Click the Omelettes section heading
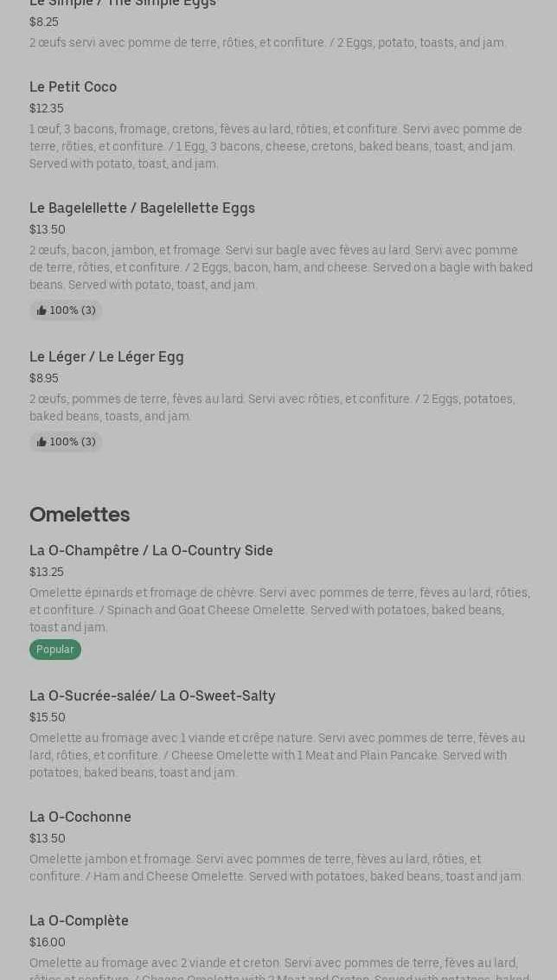This screenshot has width=557, height=980. [80, 515]
